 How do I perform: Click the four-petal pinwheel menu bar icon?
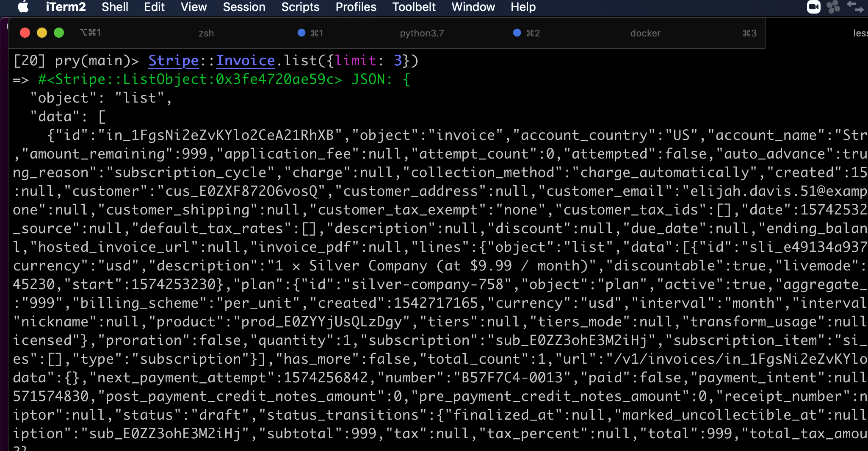833,7
